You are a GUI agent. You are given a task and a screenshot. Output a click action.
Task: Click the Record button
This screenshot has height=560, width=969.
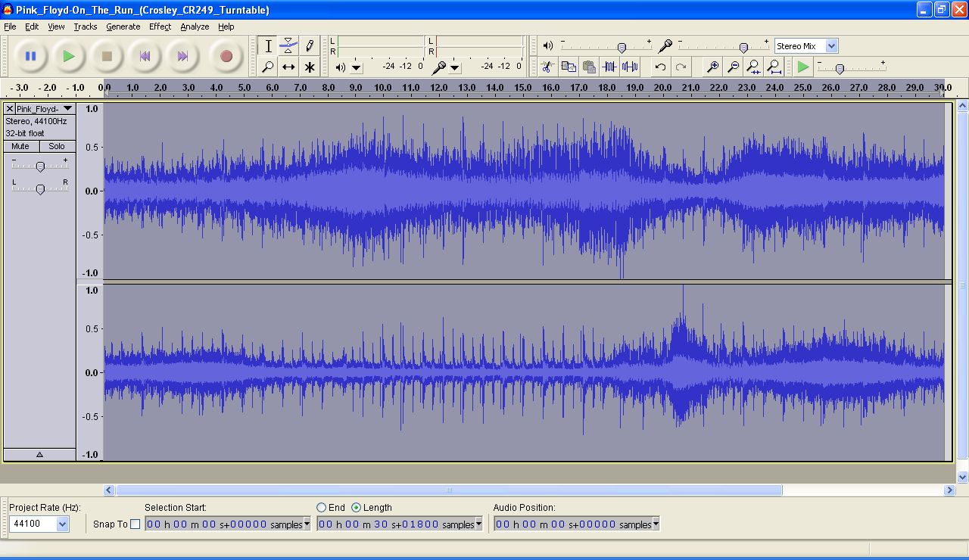(226, 56)
